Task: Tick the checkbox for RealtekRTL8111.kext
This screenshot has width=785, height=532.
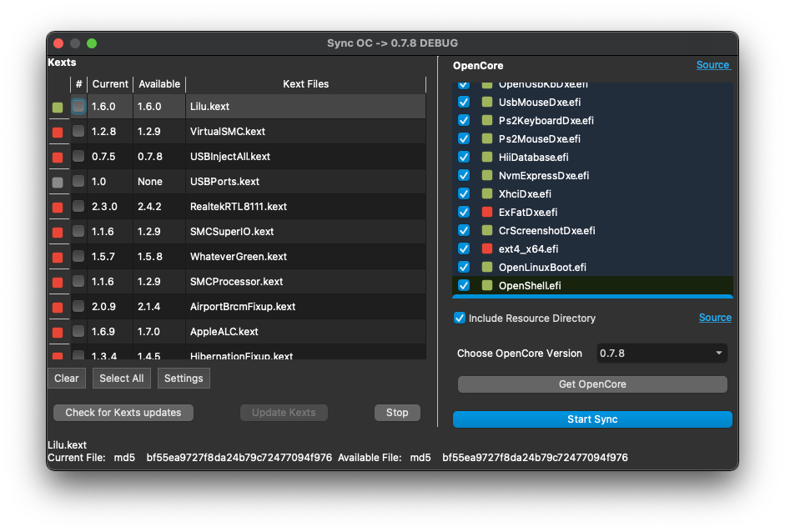Action: pyautogui.click(x=78, y=206)
